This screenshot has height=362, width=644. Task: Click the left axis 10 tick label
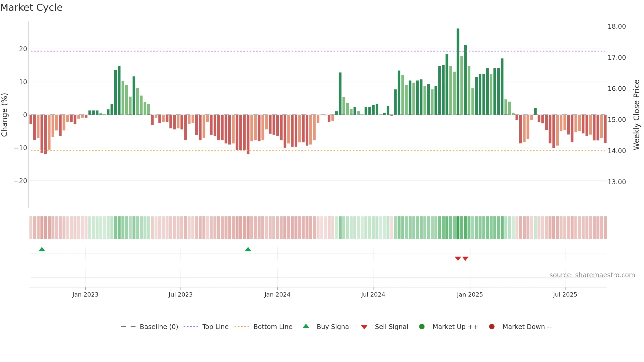click(23, 82)
